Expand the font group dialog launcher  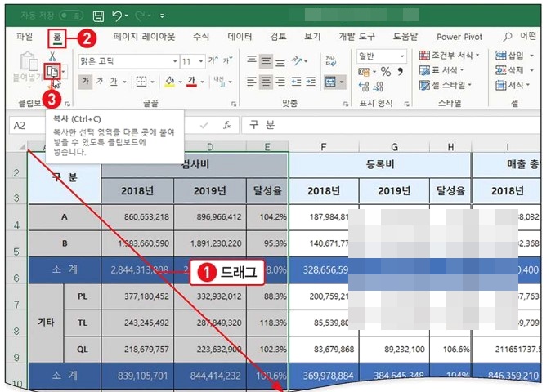(x=233, y=104)
